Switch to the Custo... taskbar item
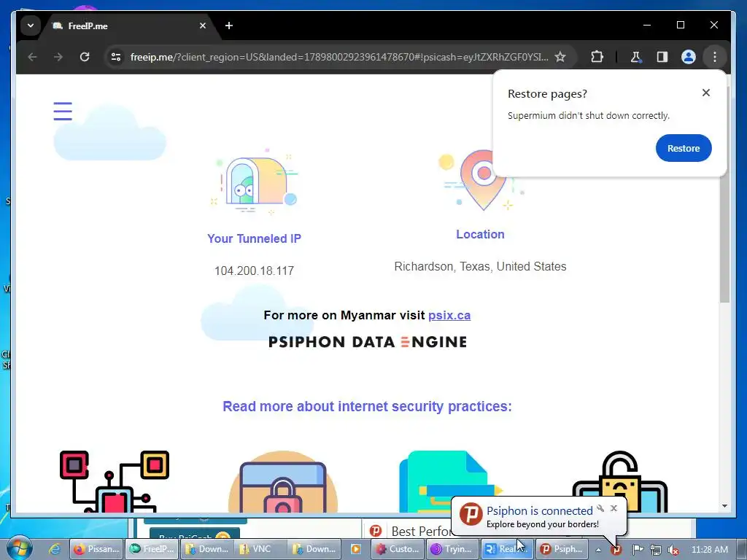Viewport: 747px width, 560px height. [x=398, y=549]
